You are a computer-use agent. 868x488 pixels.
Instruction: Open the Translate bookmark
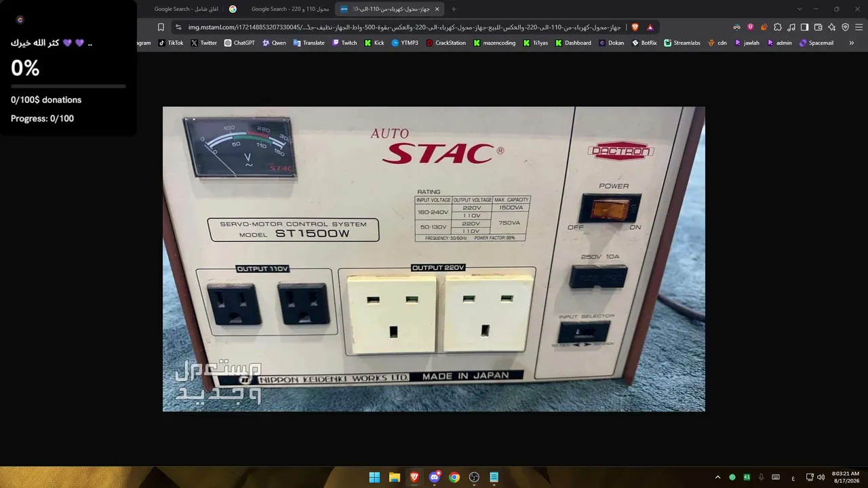pyautogui.click(x=309, y=43)
